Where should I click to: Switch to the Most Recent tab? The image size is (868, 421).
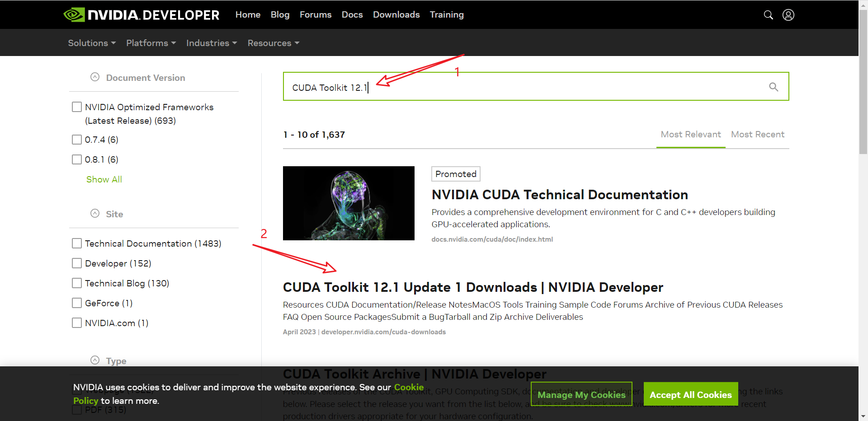click(757, 135)
